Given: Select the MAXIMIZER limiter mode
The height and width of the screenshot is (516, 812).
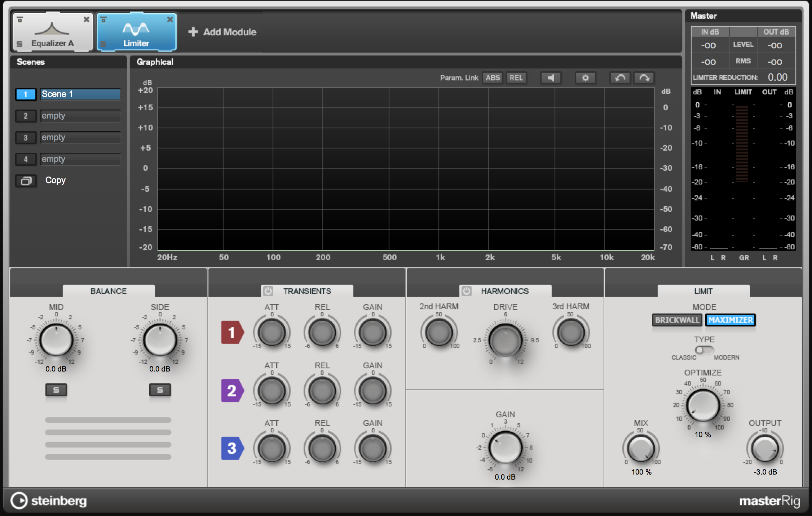Looking at the screenshot, I should [731, 320].
